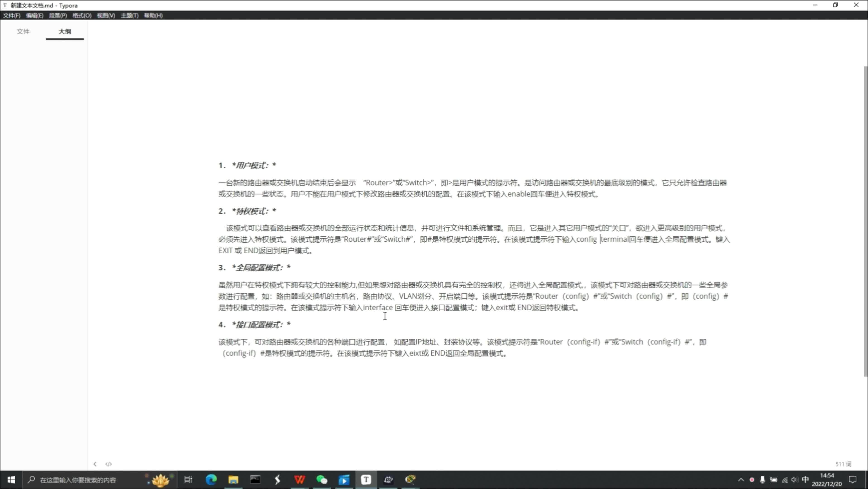Click the back arrow in Typora's status bar
868x489 pixels.
tap(95, 464)
